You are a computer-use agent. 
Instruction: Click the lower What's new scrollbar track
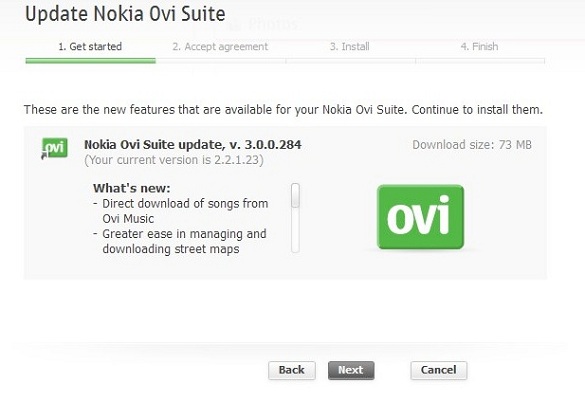click(295, 230)
